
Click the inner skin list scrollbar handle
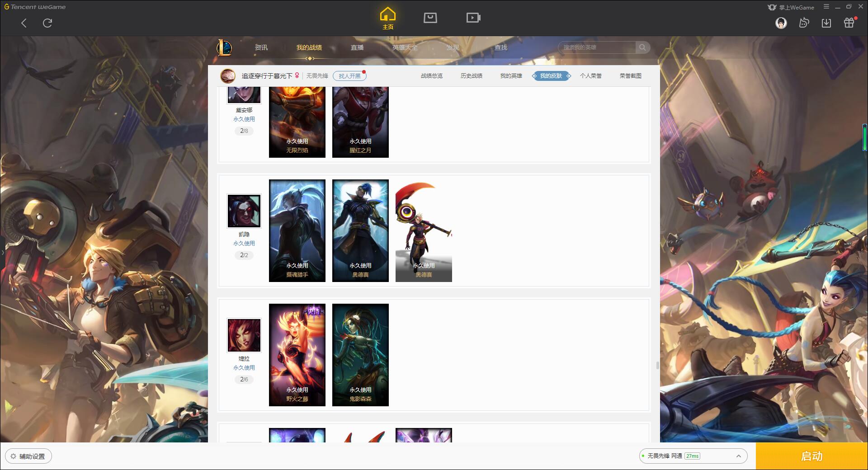coord(657,365)
